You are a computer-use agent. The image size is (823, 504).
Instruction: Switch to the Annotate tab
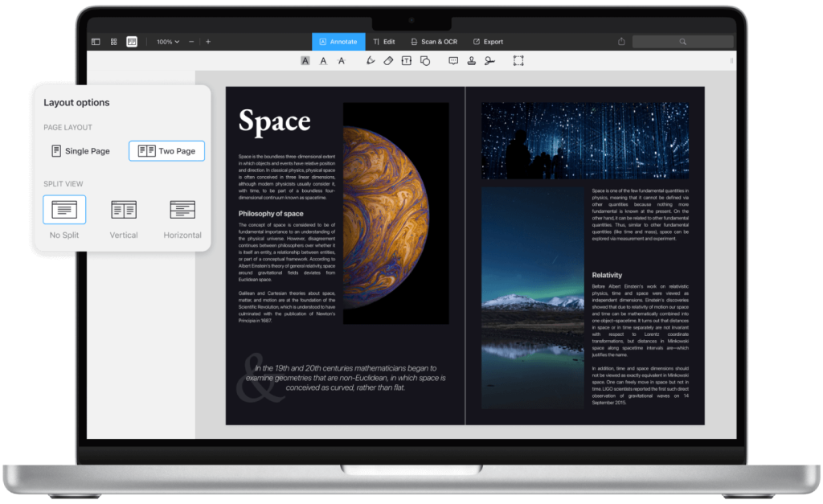coord(338,42)
